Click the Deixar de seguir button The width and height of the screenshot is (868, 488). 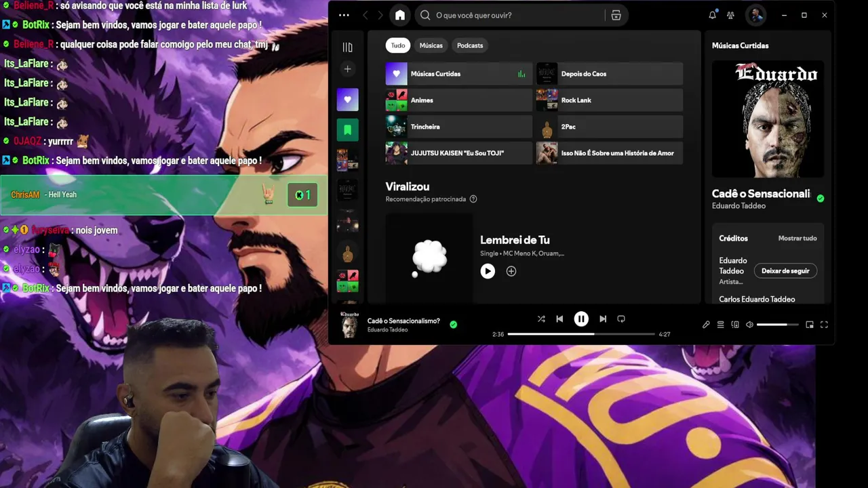785,271
